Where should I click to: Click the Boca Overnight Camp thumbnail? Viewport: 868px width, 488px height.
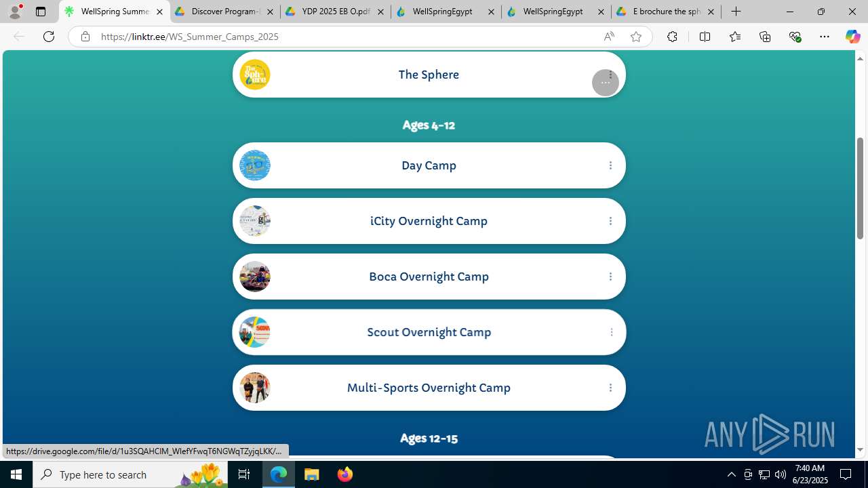255,277
